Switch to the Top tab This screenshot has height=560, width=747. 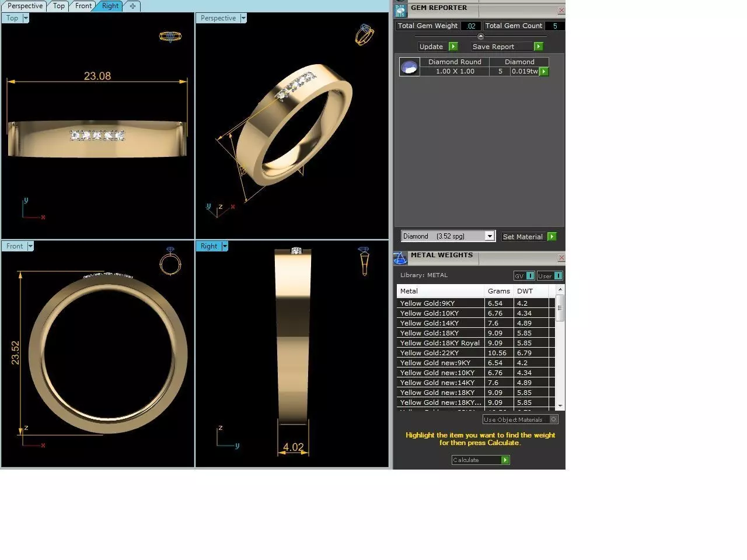(59, 6)
